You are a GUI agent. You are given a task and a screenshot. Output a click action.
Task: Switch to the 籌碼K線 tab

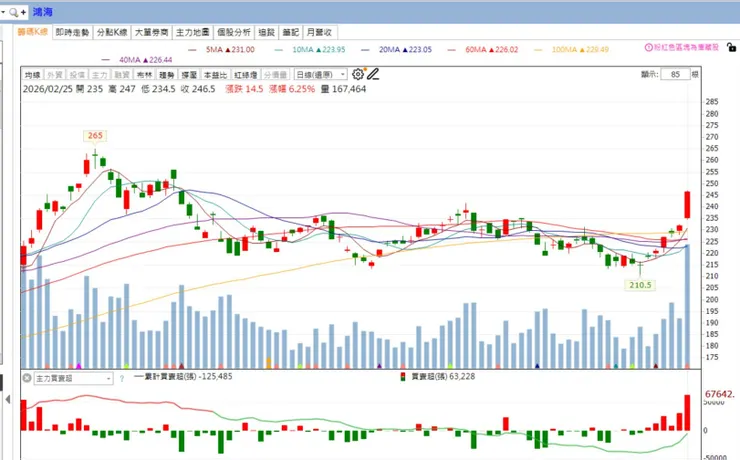pos(33,32)
